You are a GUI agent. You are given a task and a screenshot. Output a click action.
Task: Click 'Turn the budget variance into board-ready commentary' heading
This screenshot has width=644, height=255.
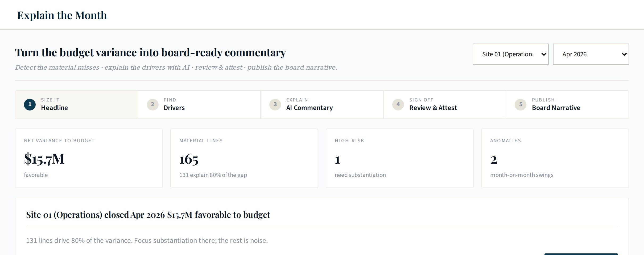click(150, 53)
